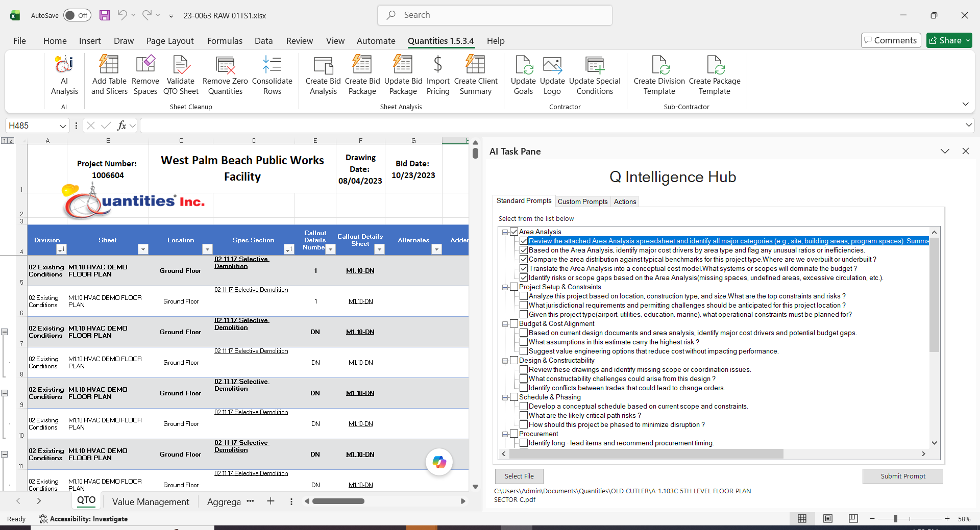Save the workbook with the floppy icon
The image size is (980, 530).
pyautogui.click(x=105, y=15)
